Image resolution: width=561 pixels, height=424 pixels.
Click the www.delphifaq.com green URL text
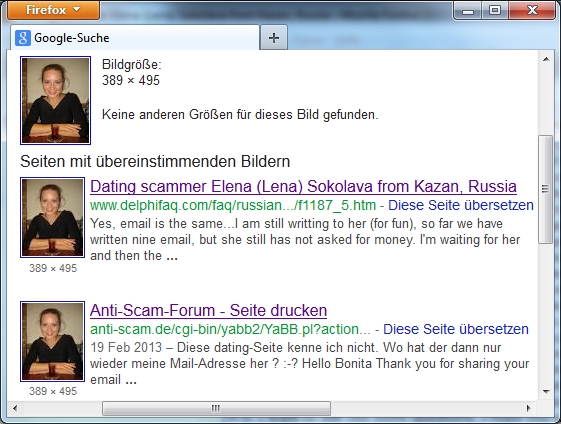click(233, 205)
